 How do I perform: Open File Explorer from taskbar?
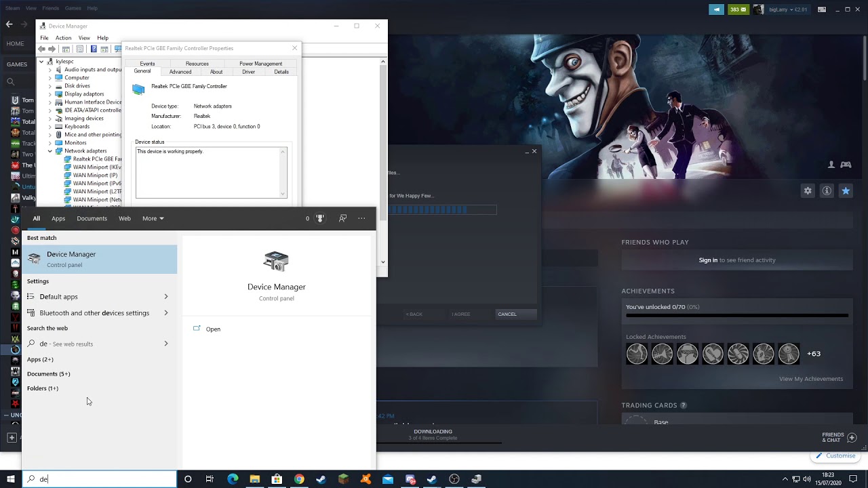pos(255,479)
